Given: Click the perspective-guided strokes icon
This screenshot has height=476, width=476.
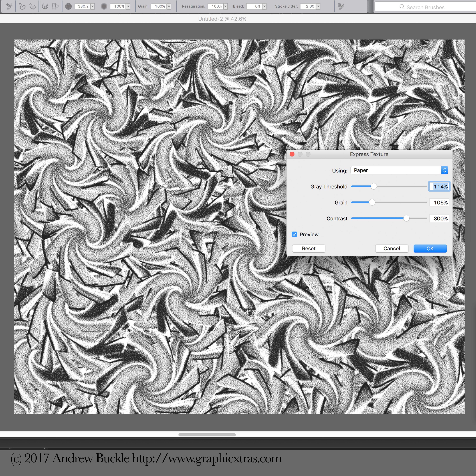Looking at the screenshot, I should 55,6.
